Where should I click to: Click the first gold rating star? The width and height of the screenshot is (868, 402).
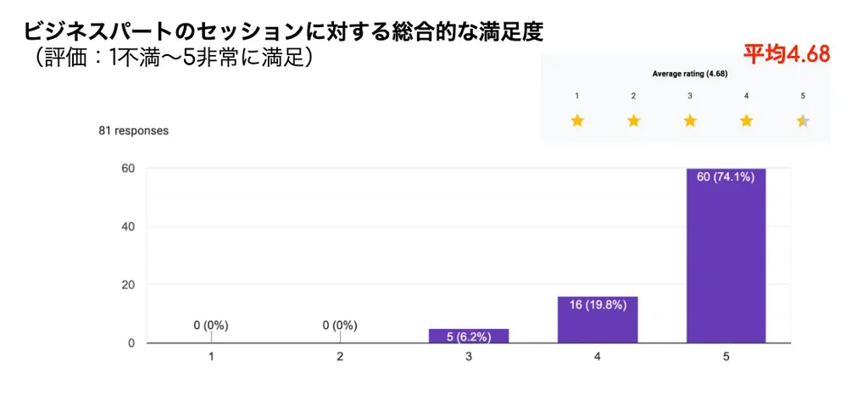coord(577,121)
